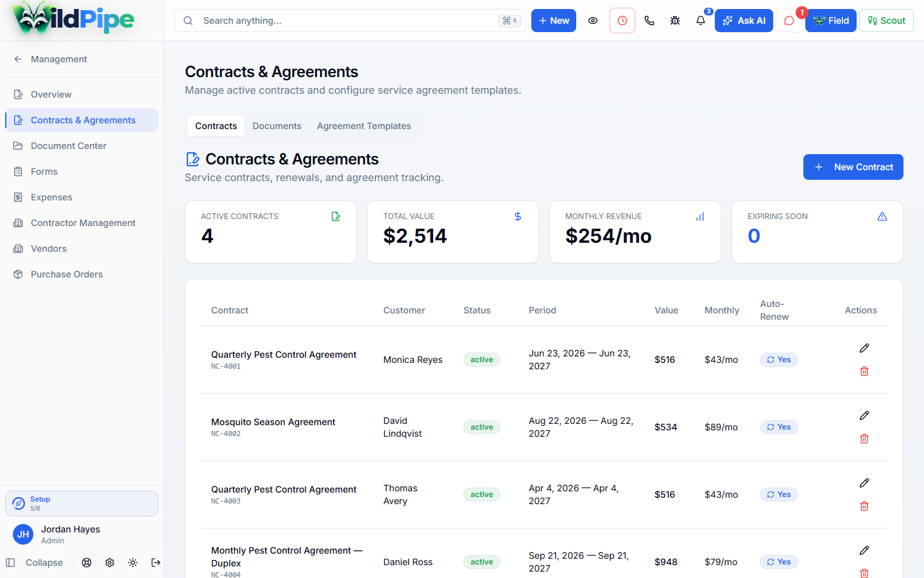Open Jordan Hayes user profile

[81, 534]
